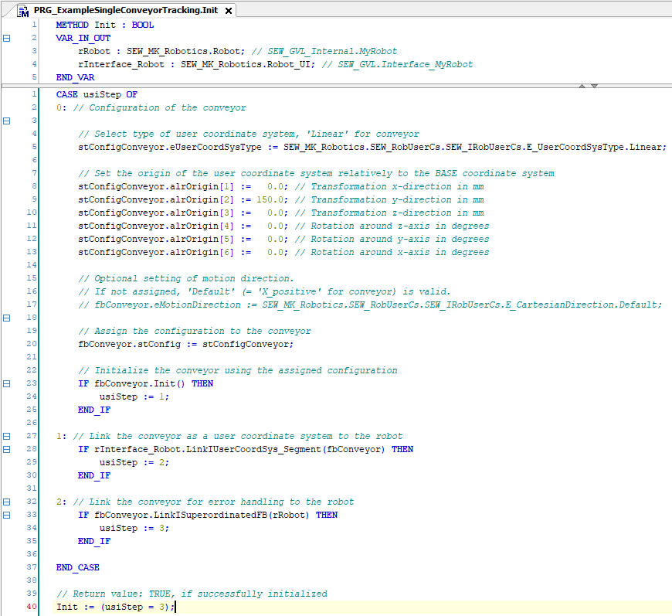Close the PRG_ExampleSingleConveyorTracking.Init tab

[229, 11]
